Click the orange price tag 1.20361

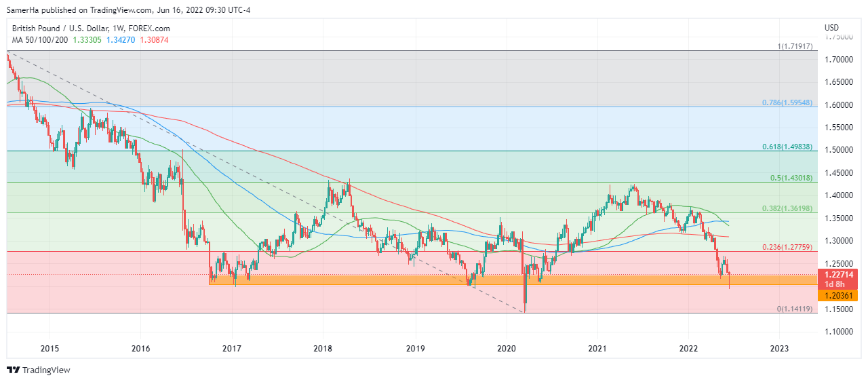pos(837,296)
